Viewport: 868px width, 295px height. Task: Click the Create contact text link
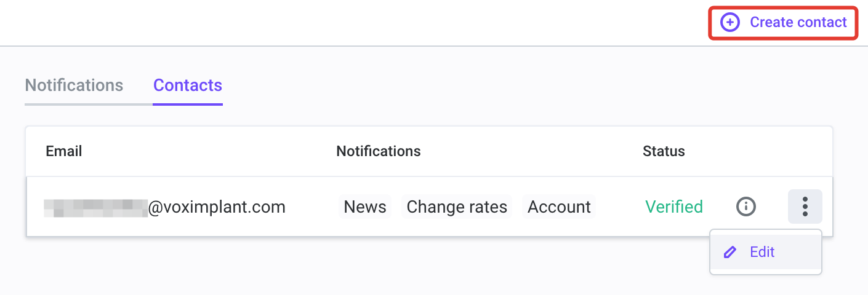[798, 23]
